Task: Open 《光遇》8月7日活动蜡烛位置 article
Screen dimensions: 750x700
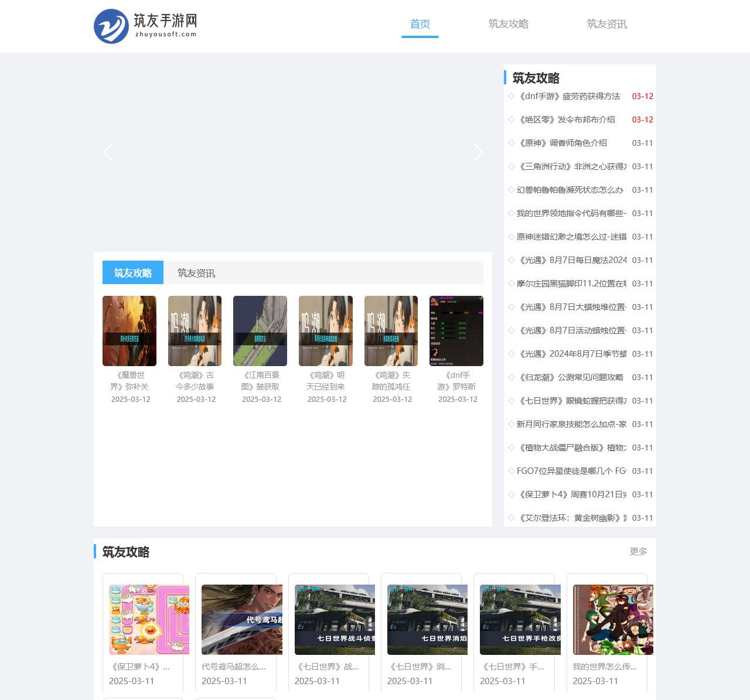Action: pos(571,330)
